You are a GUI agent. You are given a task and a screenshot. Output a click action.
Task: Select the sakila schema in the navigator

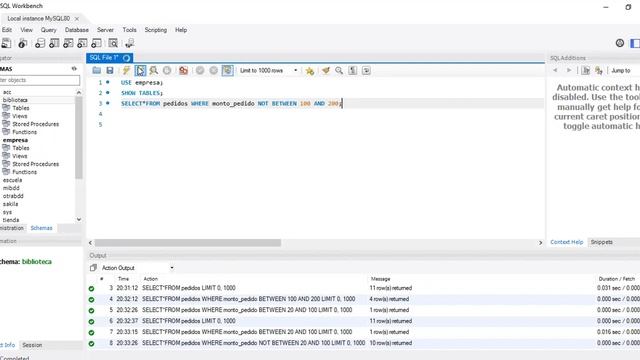point(11,204)
